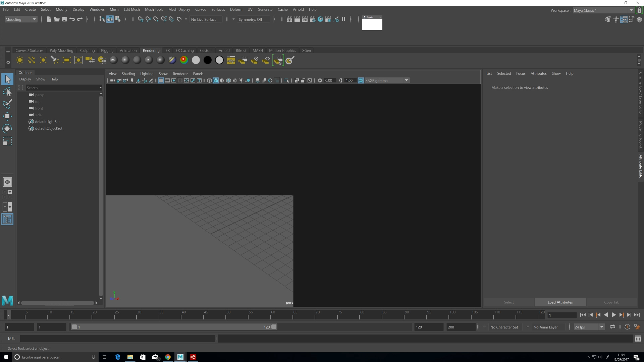
Task: Open the Mesh Tools menu
Action: coord(154,9)
